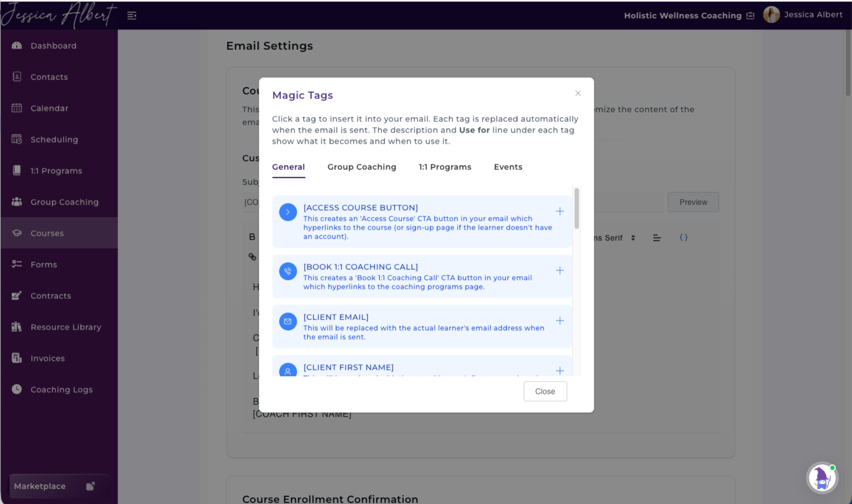
Task: Click the briefcase icon beside Holistic Wellness Coaching
Action: [x=750, y=15]
